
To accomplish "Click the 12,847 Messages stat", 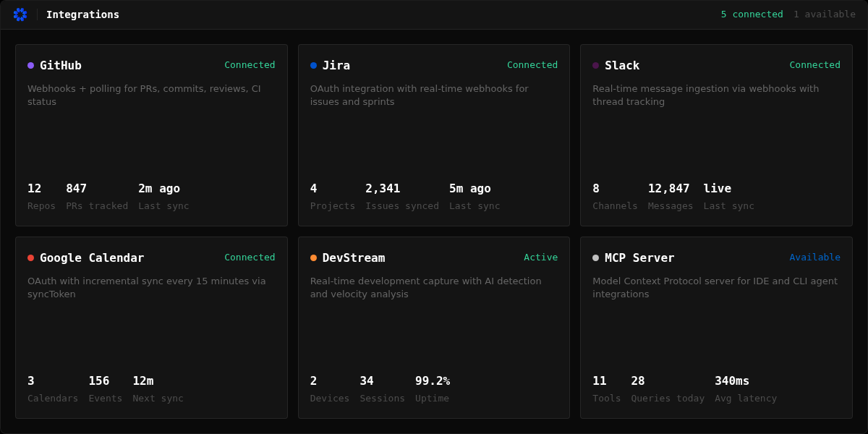I will (670, 197).
